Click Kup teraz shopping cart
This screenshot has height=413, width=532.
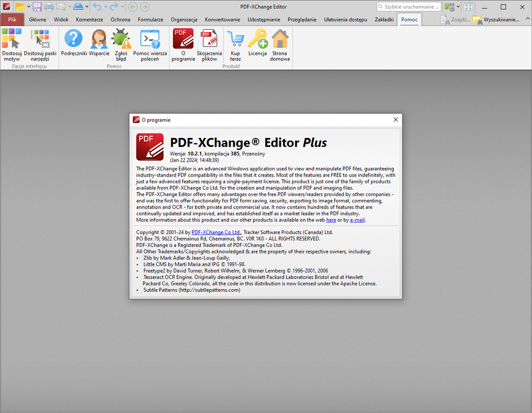coord(235,45)
